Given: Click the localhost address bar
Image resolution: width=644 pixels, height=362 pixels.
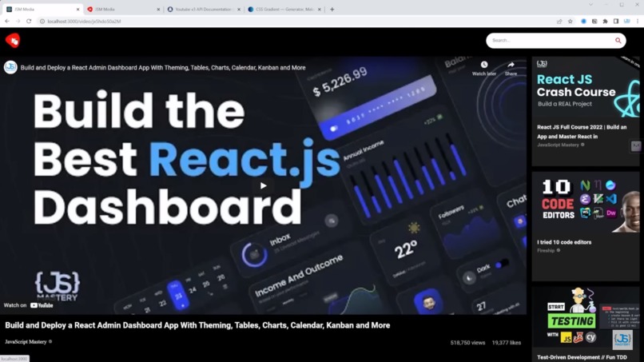Looking at the screenshot, I should tap(296, 21).
